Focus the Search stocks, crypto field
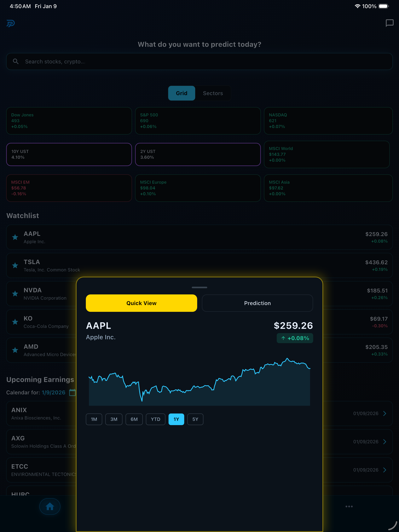 (x=199, y=61)
